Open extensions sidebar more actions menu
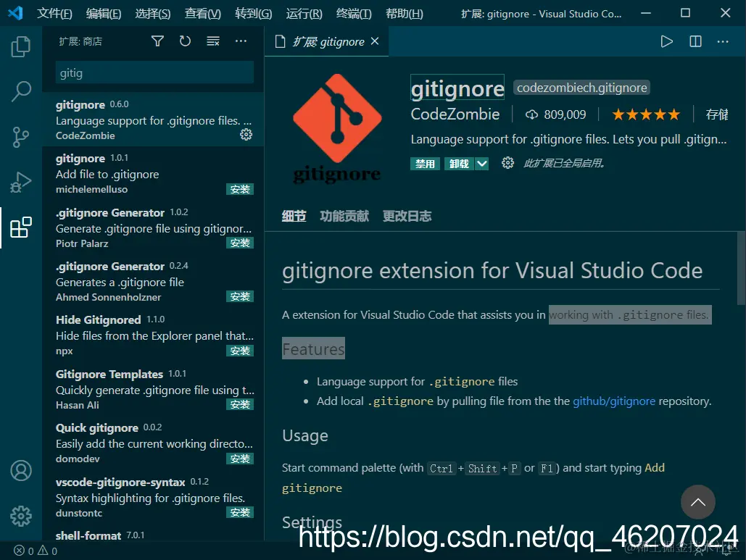Viewport: 746px width, 560px height. 241,41
